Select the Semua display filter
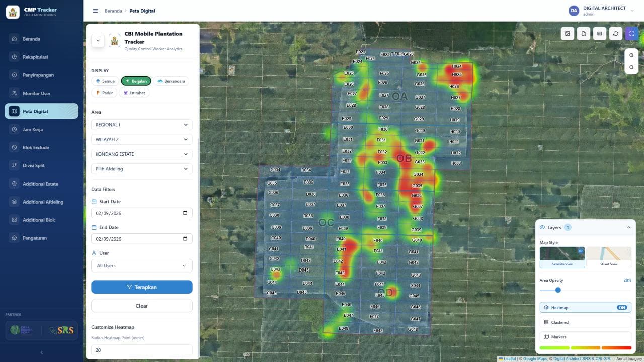Screen dimensions: 644x362 pos(105,81)
